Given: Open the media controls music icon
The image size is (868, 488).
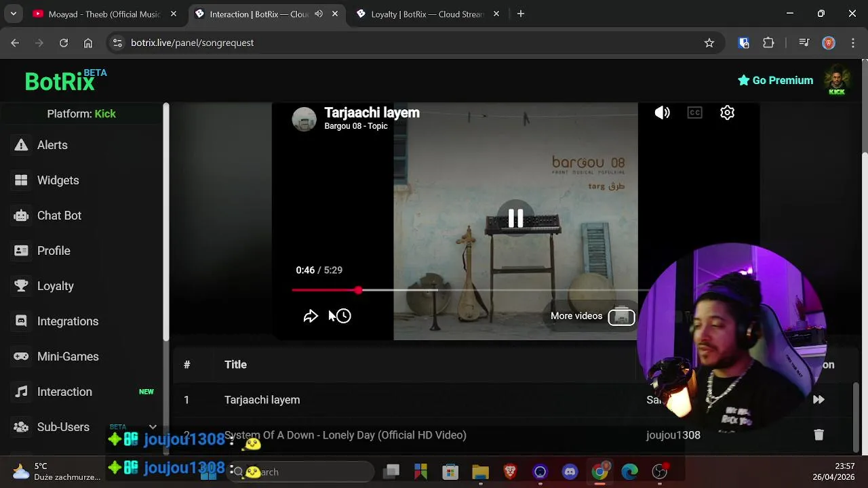Looking at the screenshot, I should [x=804, y=43].
